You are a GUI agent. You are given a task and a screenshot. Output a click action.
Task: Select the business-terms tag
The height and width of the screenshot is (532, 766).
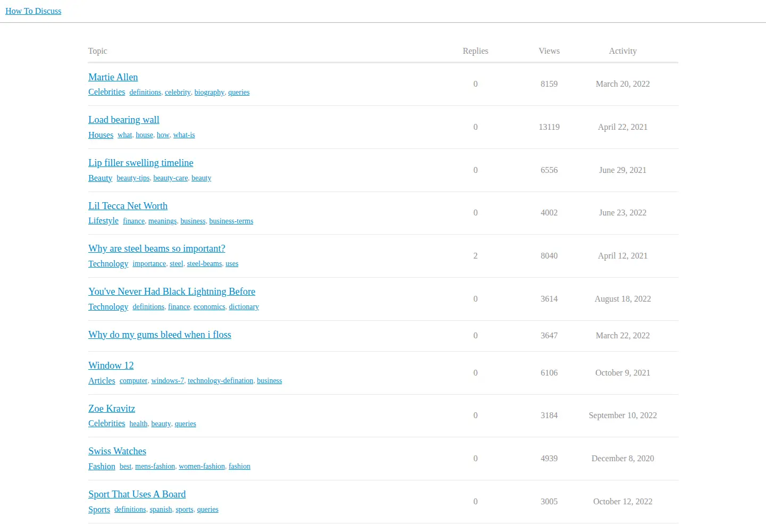[x=231, y=221]
